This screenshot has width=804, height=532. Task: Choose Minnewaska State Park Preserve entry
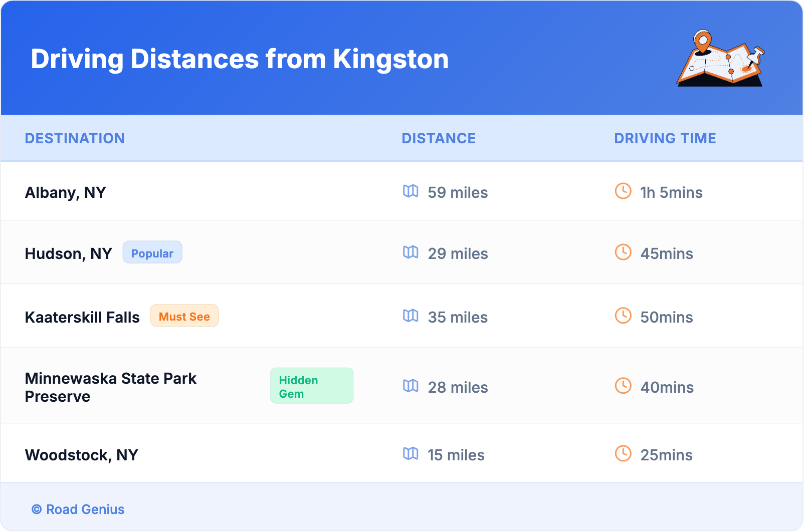click(x=111, y=387)
